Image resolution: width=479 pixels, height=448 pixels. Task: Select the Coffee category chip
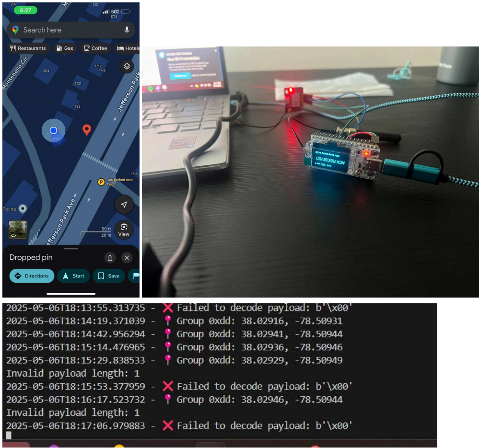95,48
